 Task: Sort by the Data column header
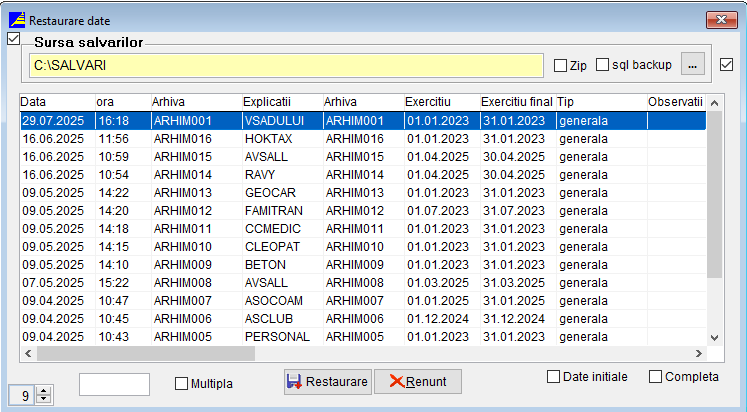tap(58, 102)
